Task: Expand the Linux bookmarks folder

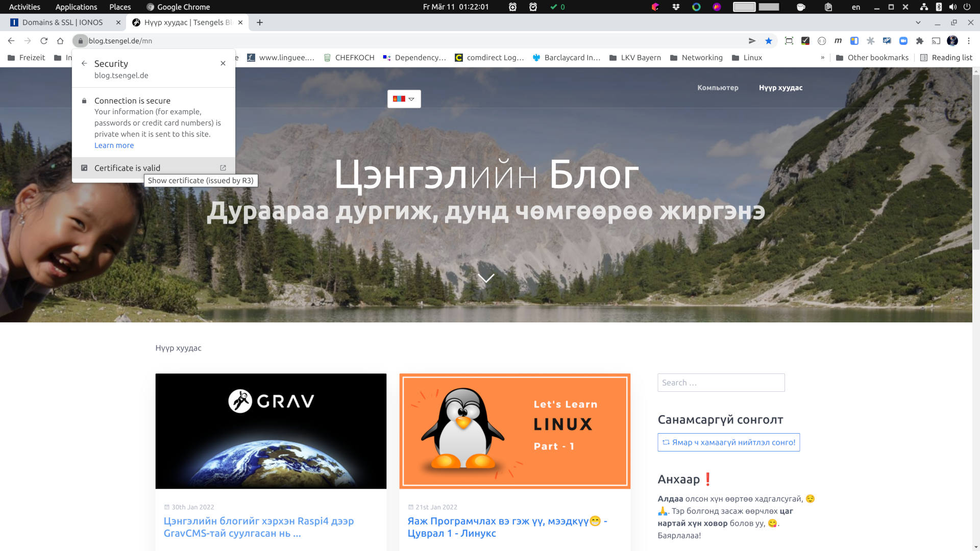Action: [747, 58]
